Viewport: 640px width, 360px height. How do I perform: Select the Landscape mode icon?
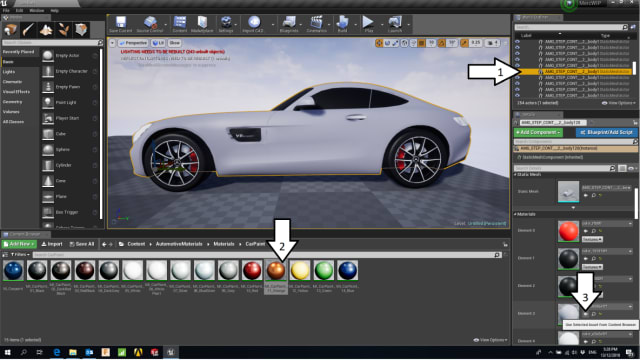pos(46,30)
